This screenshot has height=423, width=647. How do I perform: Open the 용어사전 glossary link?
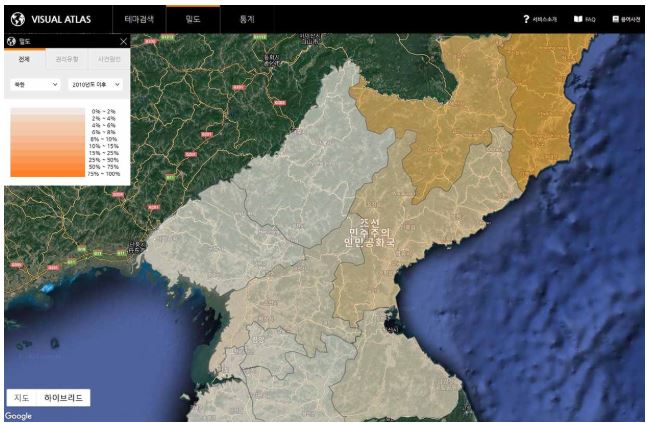pos(630,19)
